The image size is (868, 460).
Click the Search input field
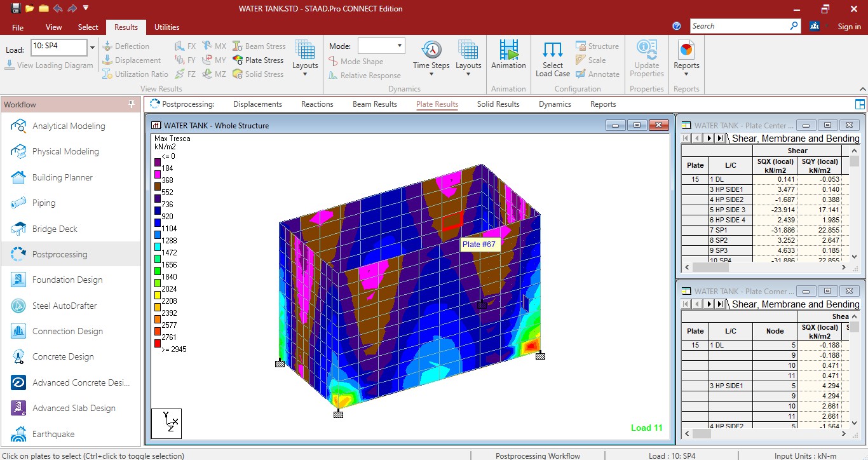[x=739, y=26]
